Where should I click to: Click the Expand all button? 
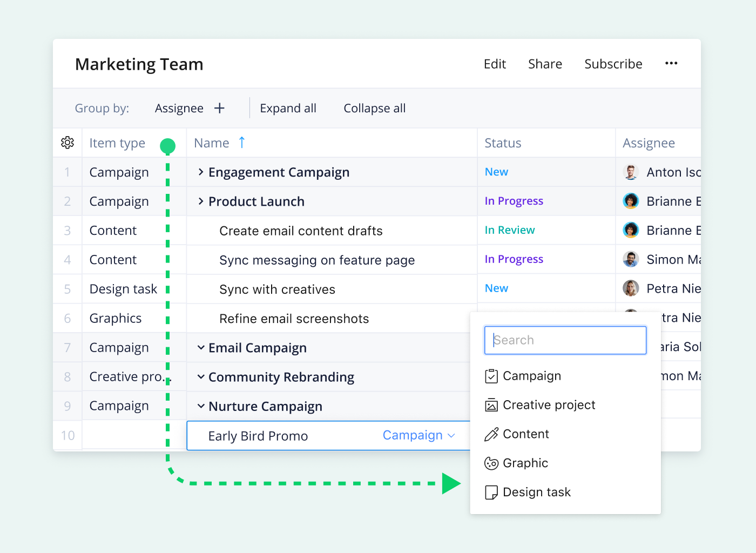(288, 109)
